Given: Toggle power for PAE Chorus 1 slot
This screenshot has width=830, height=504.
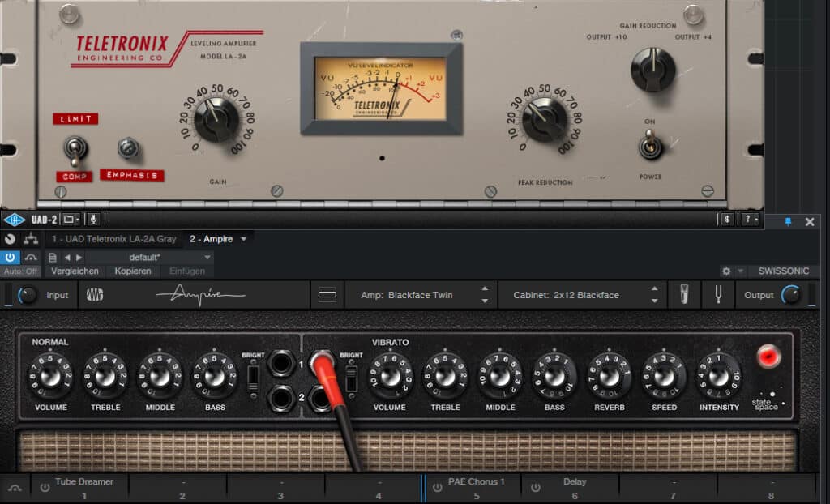Looking at the screenshot, I should pos(437,487).
